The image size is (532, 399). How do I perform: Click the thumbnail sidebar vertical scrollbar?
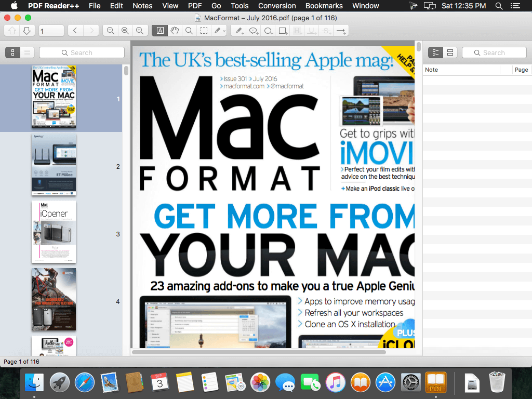pos(126,71)
